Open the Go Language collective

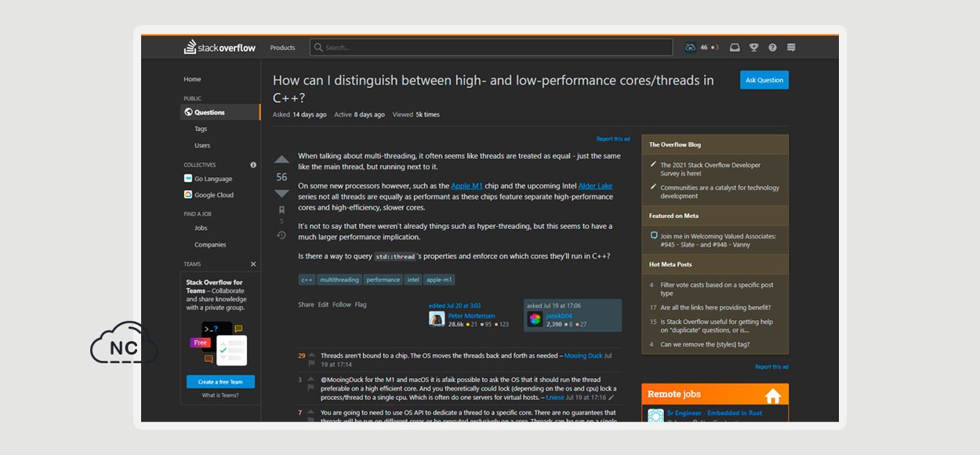tap(213, 179)
